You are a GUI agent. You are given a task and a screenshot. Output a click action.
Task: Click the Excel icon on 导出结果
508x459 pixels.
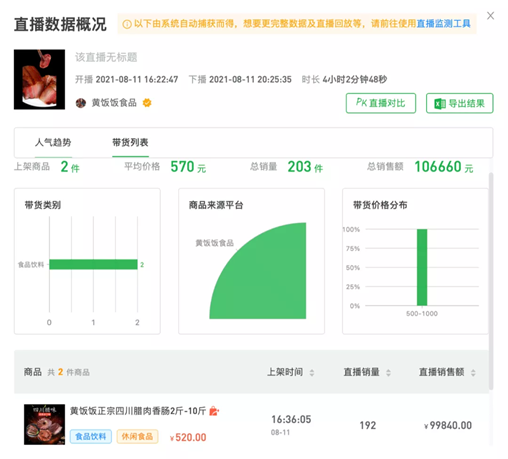point(440,104)
